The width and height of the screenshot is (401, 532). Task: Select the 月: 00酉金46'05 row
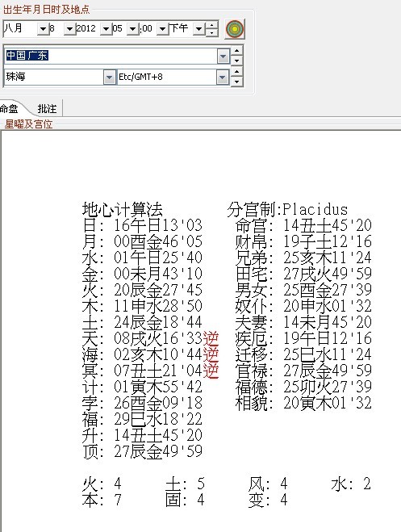coord(142,241)
